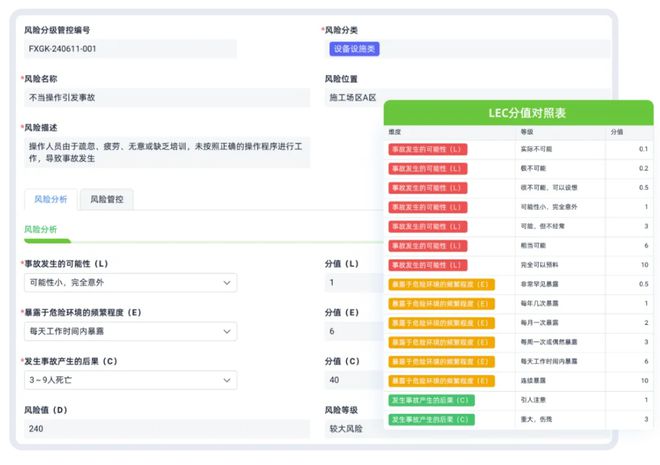Switch to the 风险分析 tab
The height and width of the screenshot is (465, 660).
(51, 199)
